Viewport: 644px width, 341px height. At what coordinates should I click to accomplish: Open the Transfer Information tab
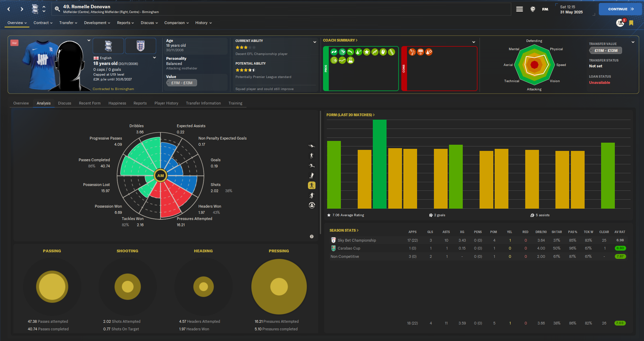pos(203,103)
